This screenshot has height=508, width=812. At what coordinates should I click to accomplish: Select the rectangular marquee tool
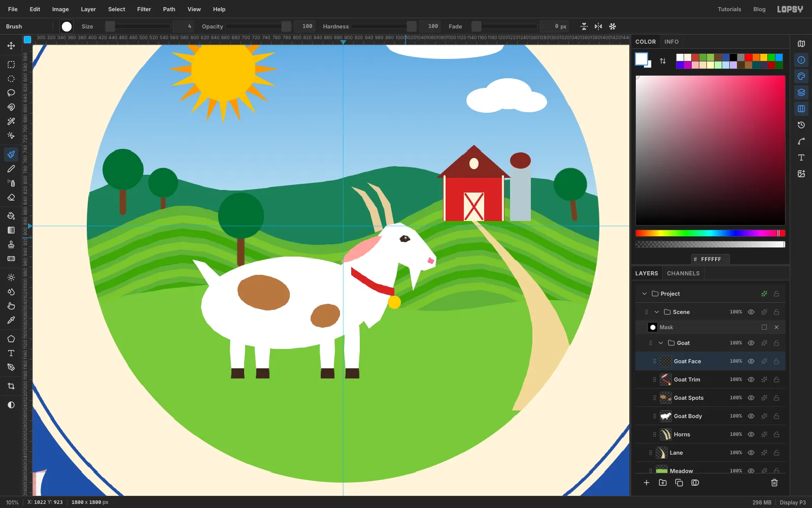(x=11, y=65)
